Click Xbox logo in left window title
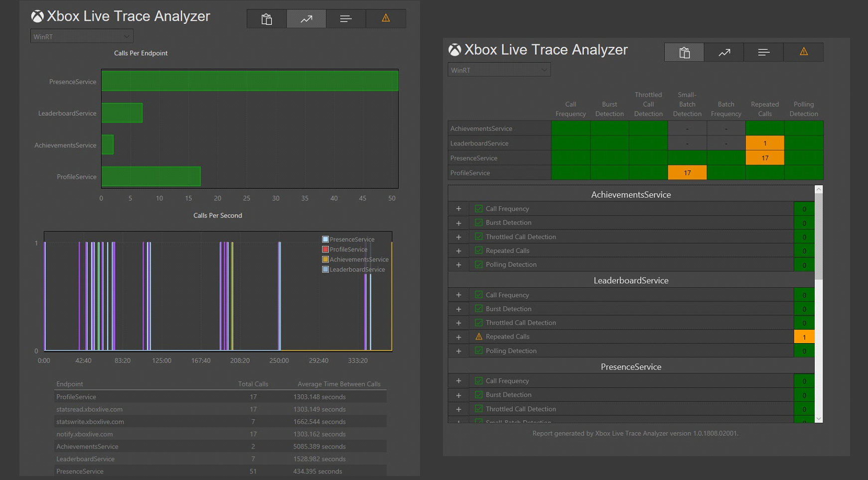This screenshot has height=480, width=868. tap(37, 16)
